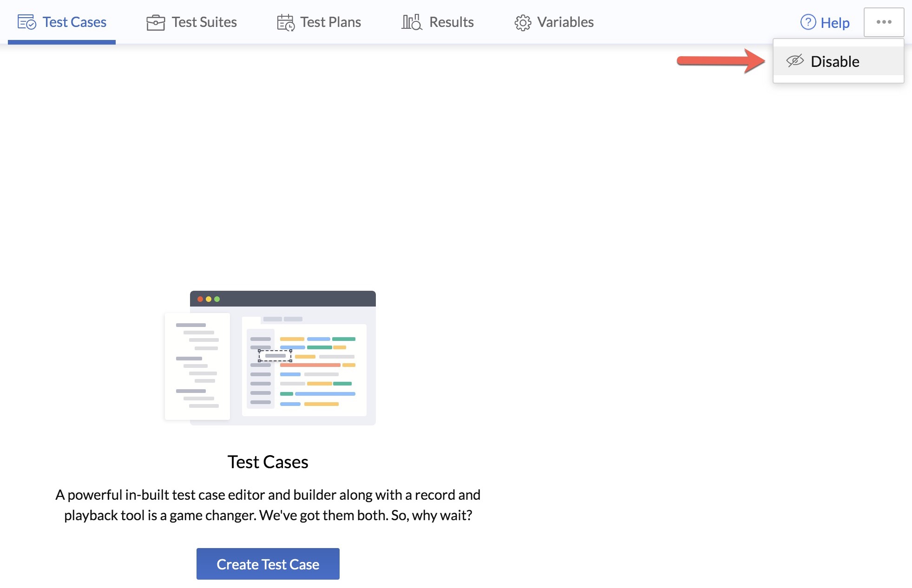Go to the Variables tab
Screen dimensions: 912x588
point(565,22)
